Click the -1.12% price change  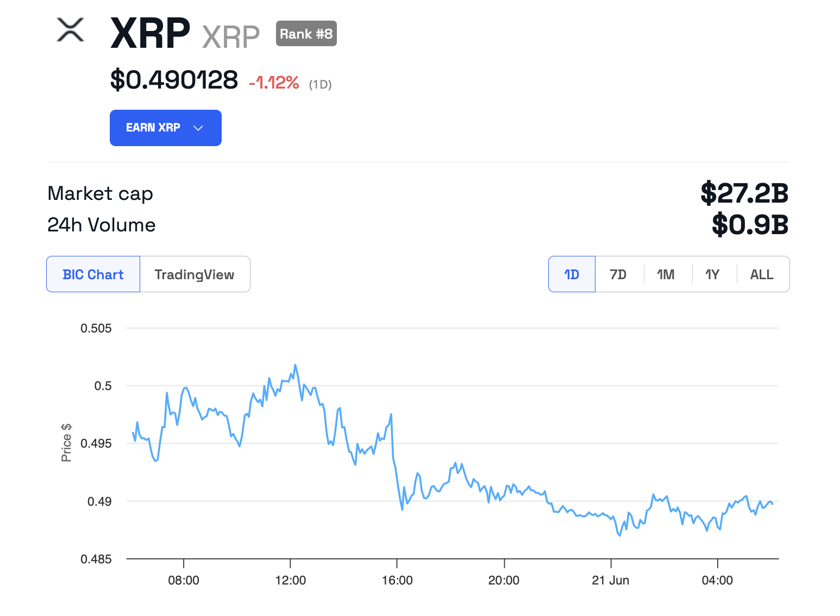click(x=274, y=83)
